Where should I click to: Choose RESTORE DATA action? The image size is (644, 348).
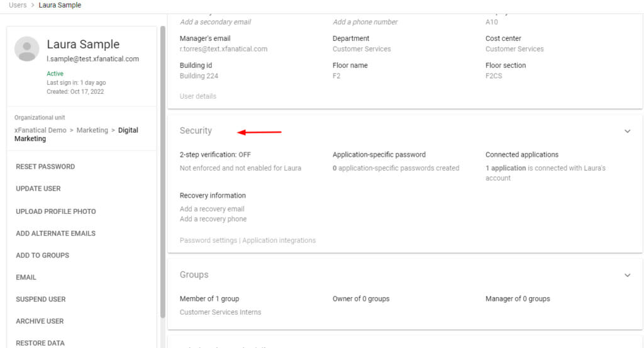[40, 343]
